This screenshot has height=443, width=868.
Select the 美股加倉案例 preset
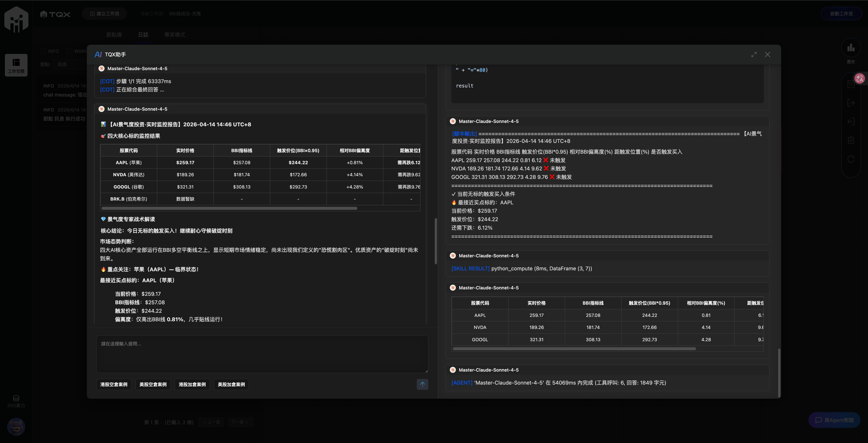pos(231,385)
